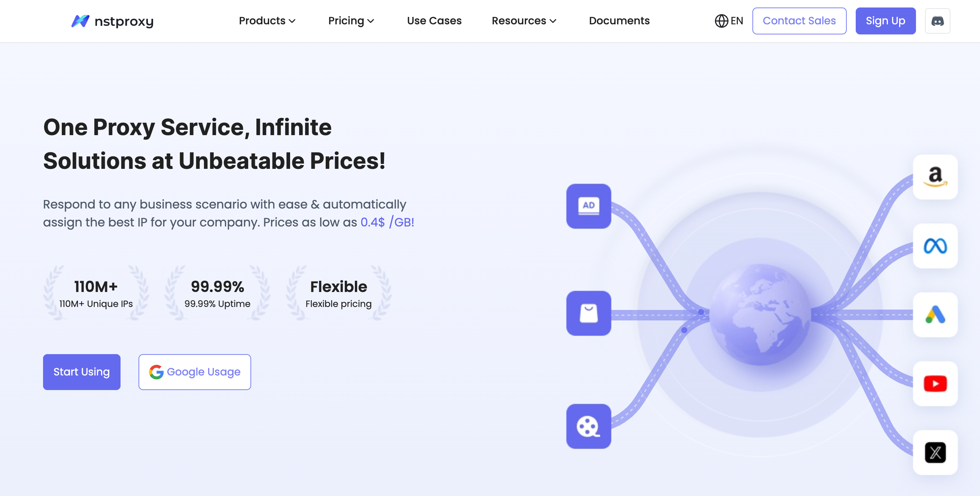980x496 pixels.
Task: Expand the Products dropdown menu
Action: click(x=267, y=21)
